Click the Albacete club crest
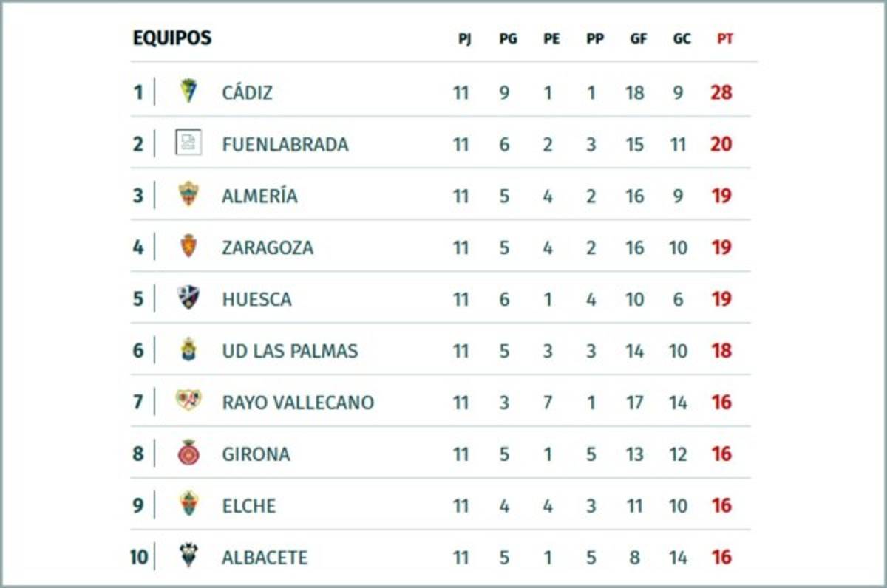The height and width of the screenshot is (588, 887). 188,555
